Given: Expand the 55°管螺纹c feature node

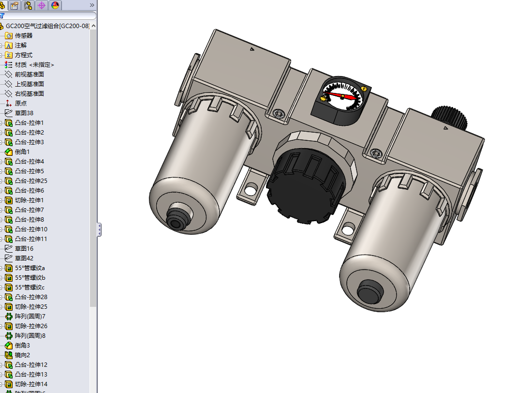Looking at the screenshot, I should (1, 287).
